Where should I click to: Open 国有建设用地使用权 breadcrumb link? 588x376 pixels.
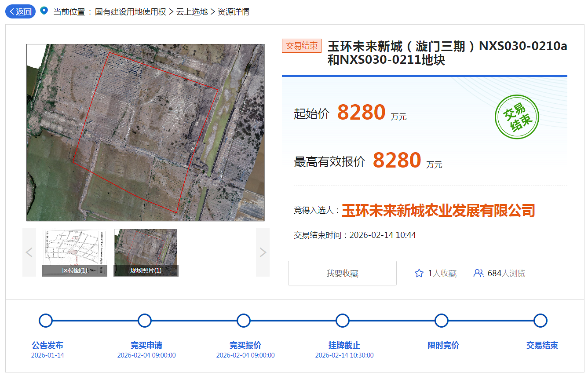[x=131, y=12]
